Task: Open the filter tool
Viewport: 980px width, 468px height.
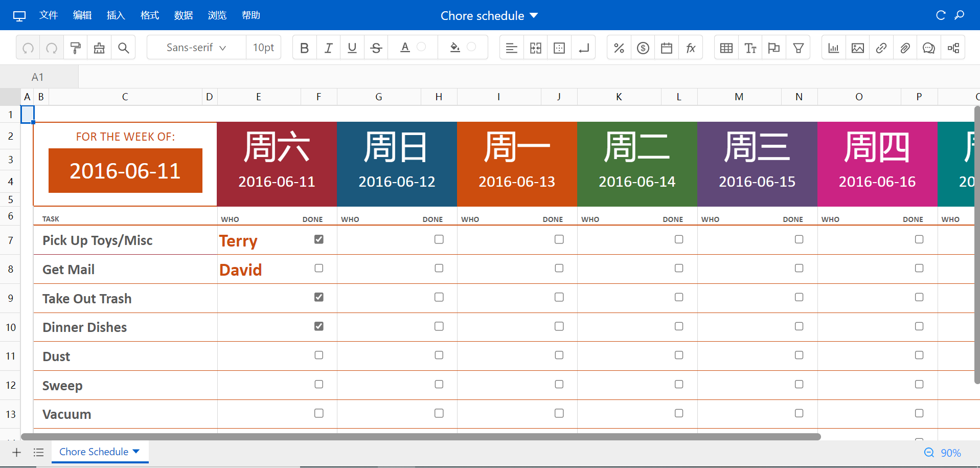Action: (x=799, y=47)
